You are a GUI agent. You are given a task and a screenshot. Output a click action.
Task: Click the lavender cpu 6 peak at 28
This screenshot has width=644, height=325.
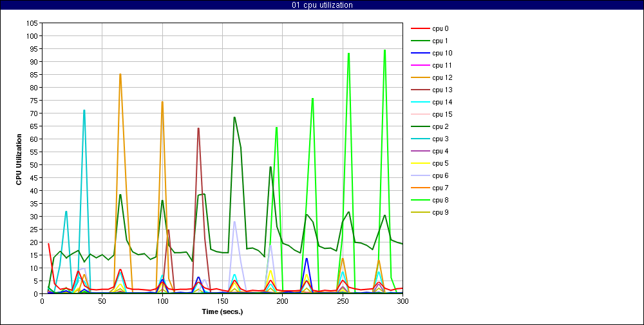pyautogui.click(x=234, y=222)
